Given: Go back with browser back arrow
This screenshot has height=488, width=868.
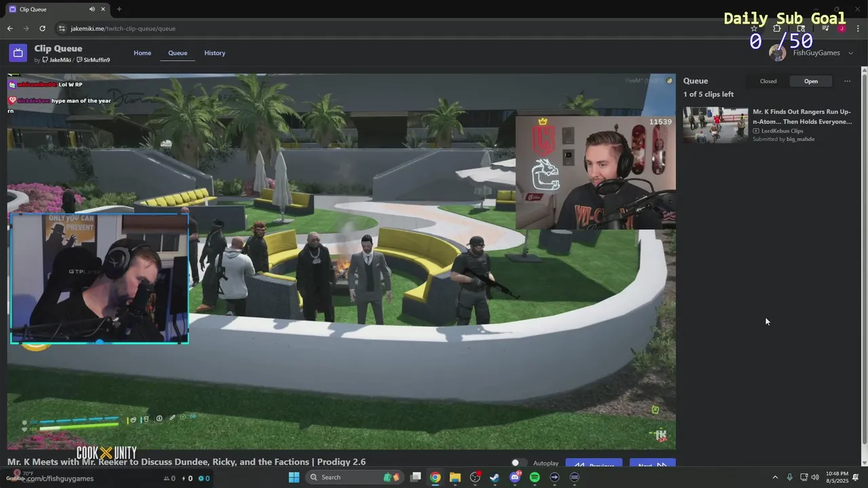Looking at the screenshot, I should 9,28.
